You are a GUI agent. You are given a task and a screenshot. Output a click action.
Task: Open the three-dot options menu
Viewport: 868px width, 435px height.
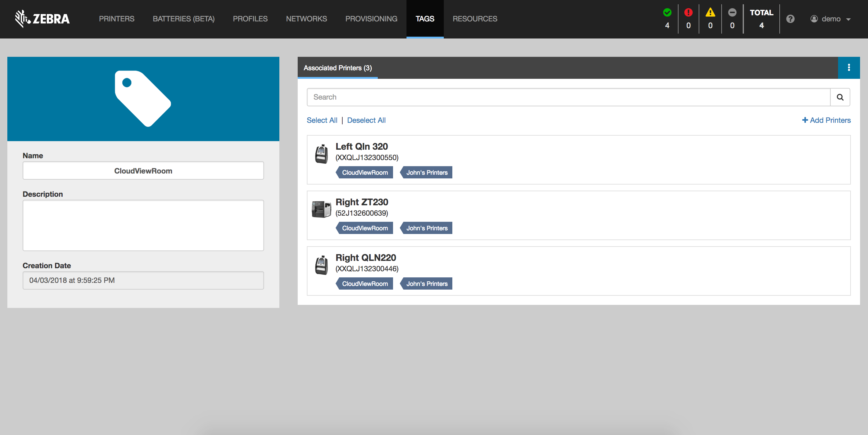[848, 68]
